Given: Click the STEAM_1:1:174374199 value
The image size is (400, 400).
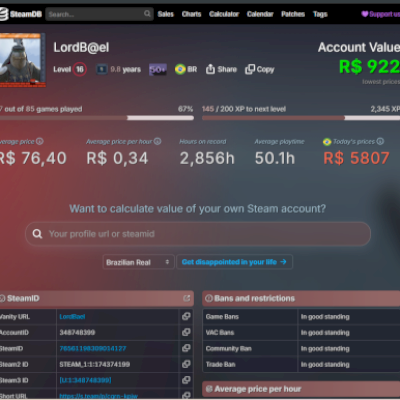Looking at the screenshot, I should pyautogui.click(x=95, y=364).
